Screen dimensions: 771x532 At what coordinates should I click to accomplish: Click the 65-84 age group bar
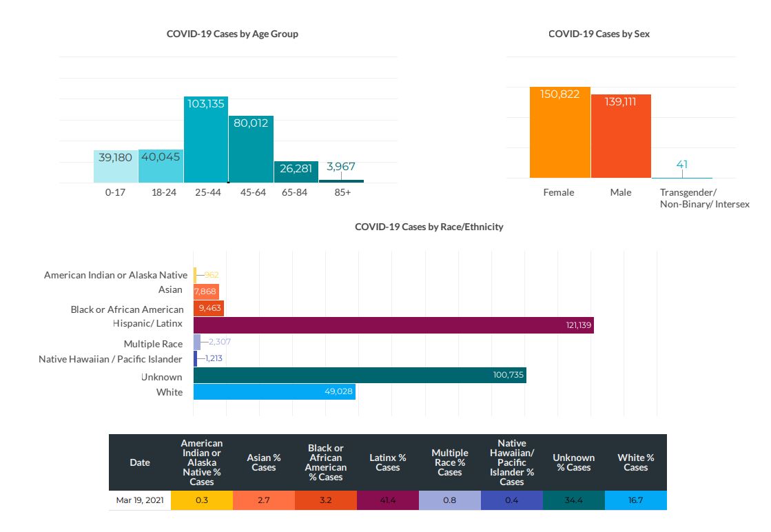[x=296, y=172]
